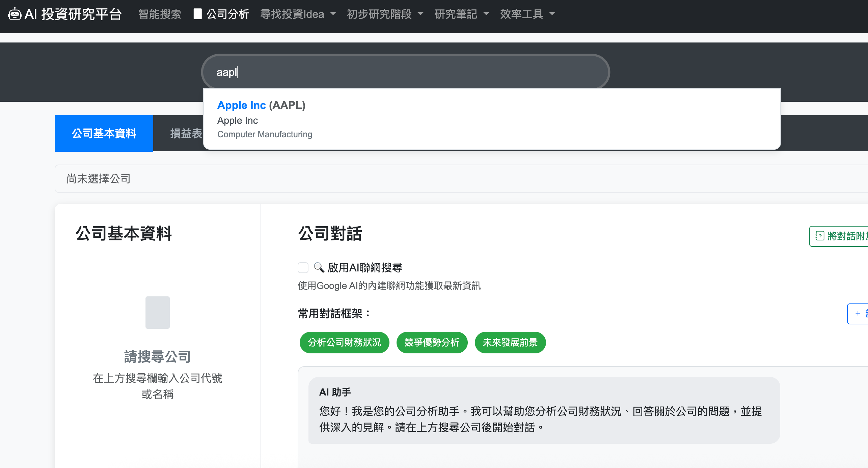
Task: Select the 公司基本資料 tab
Action: tap(104, 133)
